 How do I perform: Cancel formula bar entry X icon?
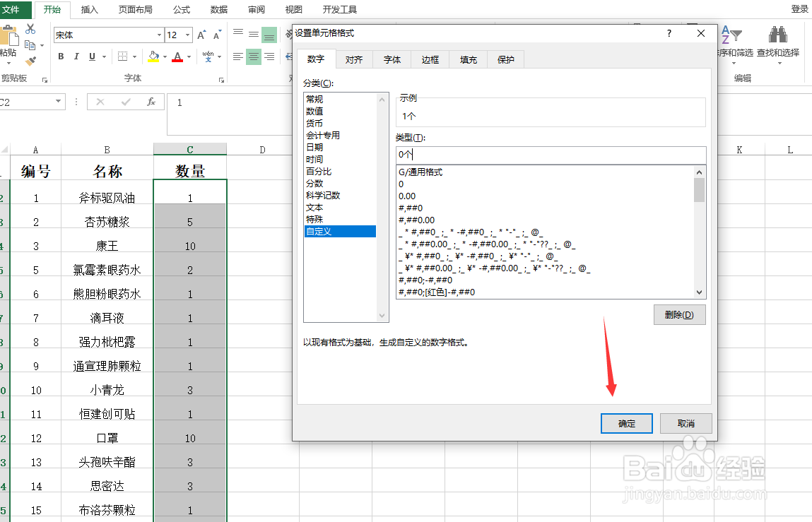point(100,102)
